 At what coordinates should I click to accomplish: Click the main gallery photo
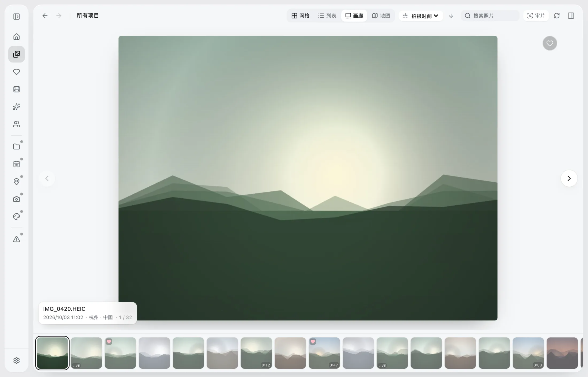tap(308, 178)
